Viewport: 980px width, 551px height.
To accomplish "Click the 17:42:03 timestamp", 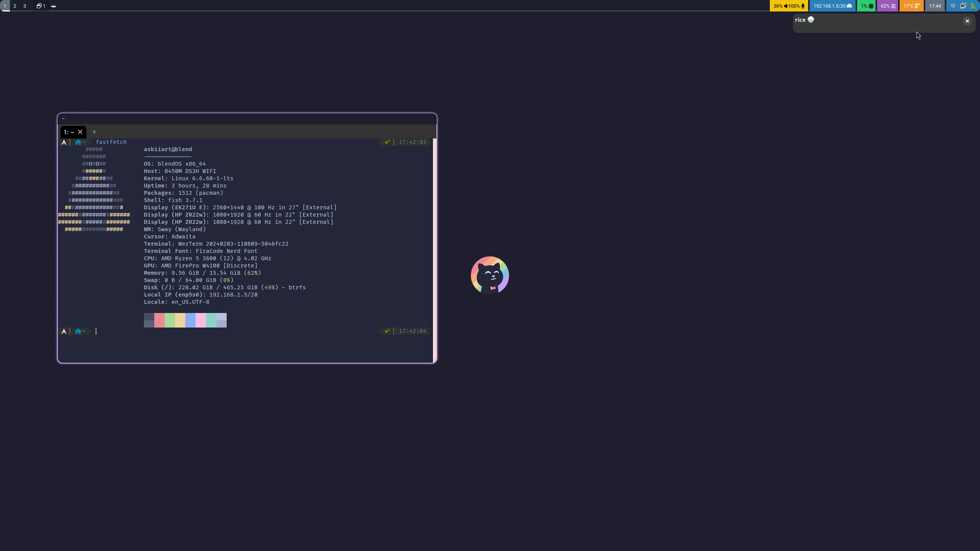I will point(413,142).
